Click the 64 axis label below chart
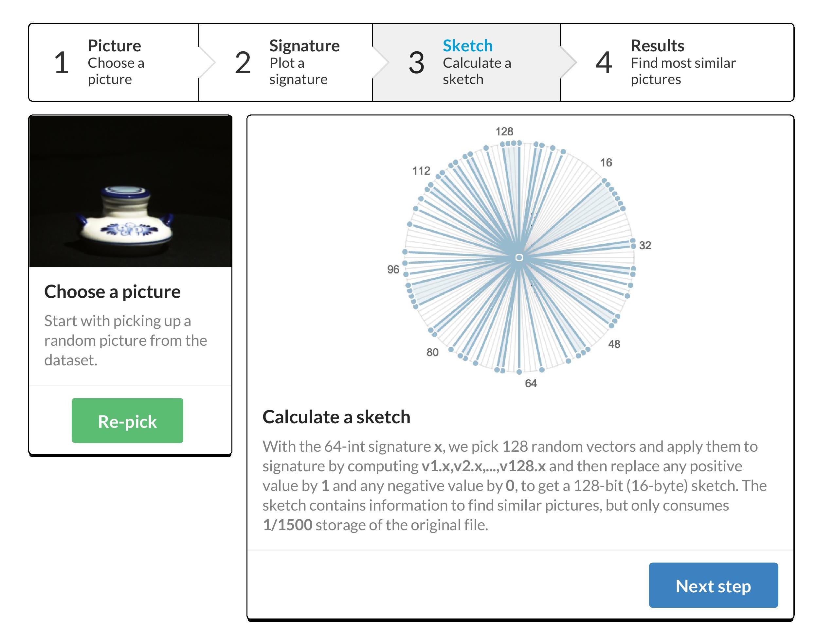816x644 pixels. [531, 383]
